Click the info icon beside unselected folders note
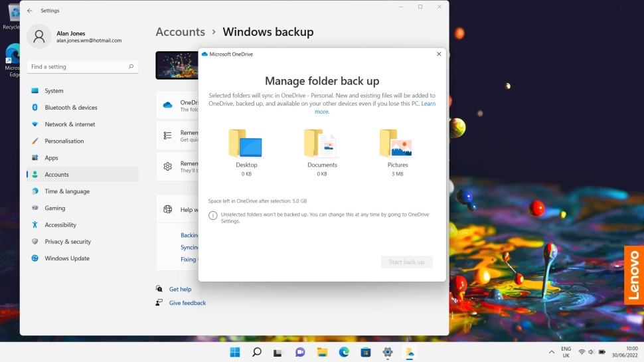Image resolution: width=644 pixels, height=362 pixels. (x=212, y=216)
